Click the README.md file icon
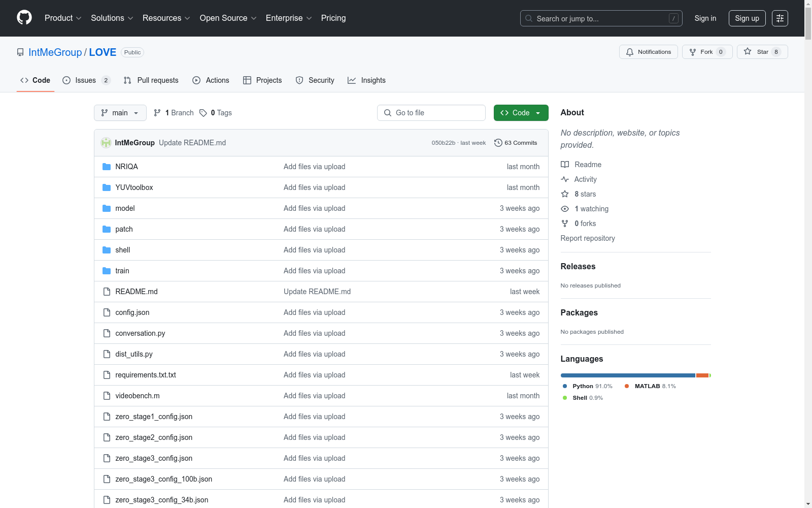 click(x=107, y=292)
